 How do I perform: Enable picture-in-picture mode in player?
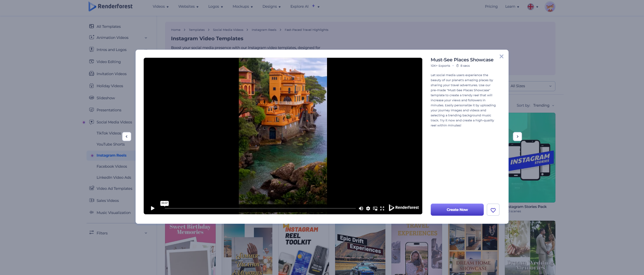click(x=375, y=209)
